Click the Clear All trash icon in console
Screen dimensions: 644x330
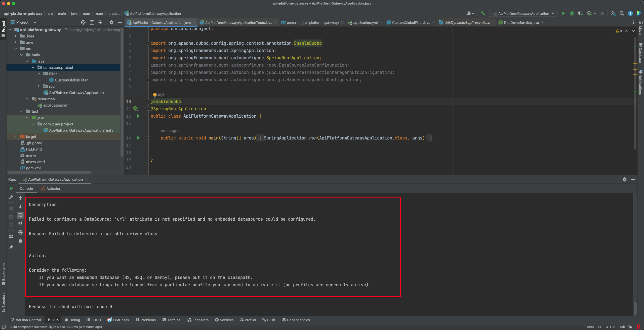coord(20,241)
